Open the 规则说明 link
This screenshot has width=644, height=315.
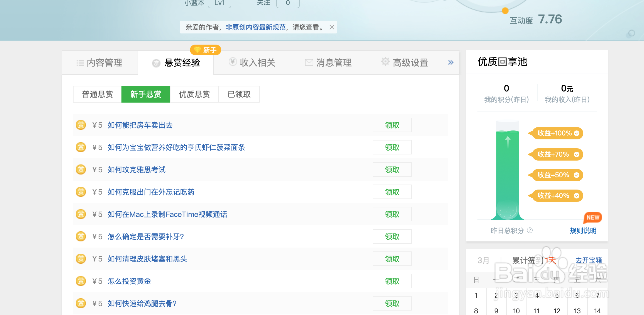pos(583,231)
